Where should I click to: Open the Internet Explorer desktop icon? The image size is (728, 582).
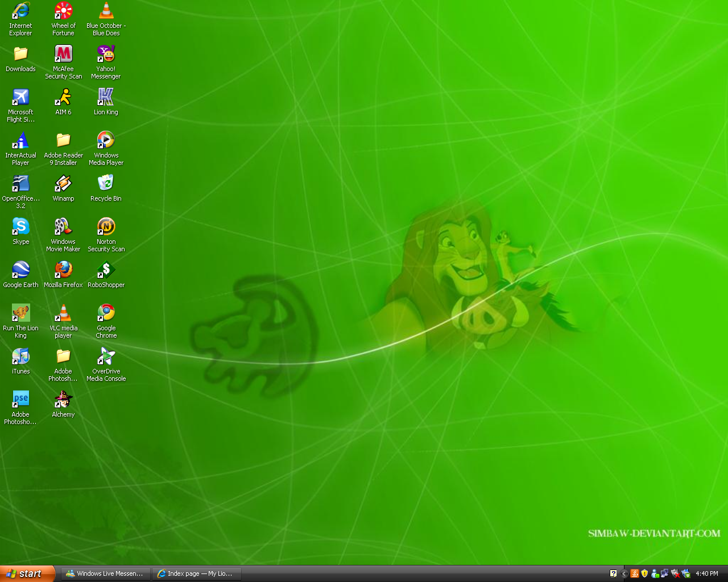(20, 11)
